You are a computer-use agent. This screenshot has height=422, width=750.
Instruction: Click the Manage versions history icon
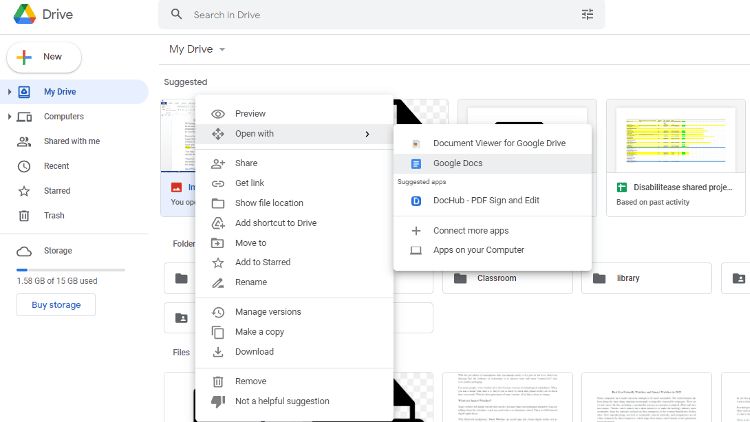218,312
